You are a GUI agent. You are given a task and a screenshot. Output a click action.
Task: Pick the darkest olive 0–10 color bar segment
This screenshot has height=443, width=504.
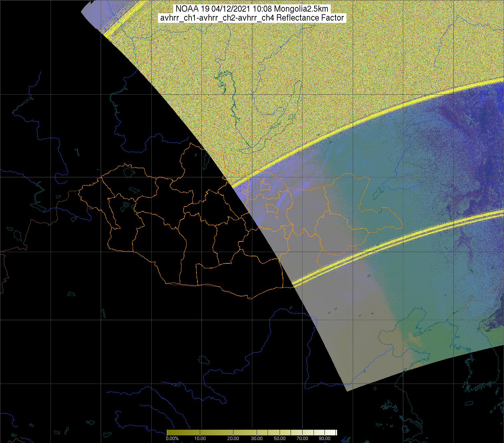click(183, 432)
